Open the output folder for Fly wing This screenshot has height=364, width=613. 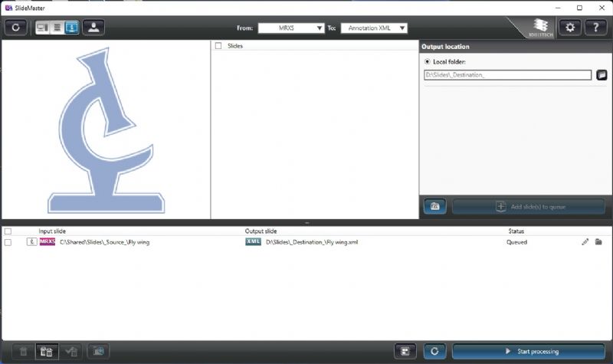(x=598, y=242)
